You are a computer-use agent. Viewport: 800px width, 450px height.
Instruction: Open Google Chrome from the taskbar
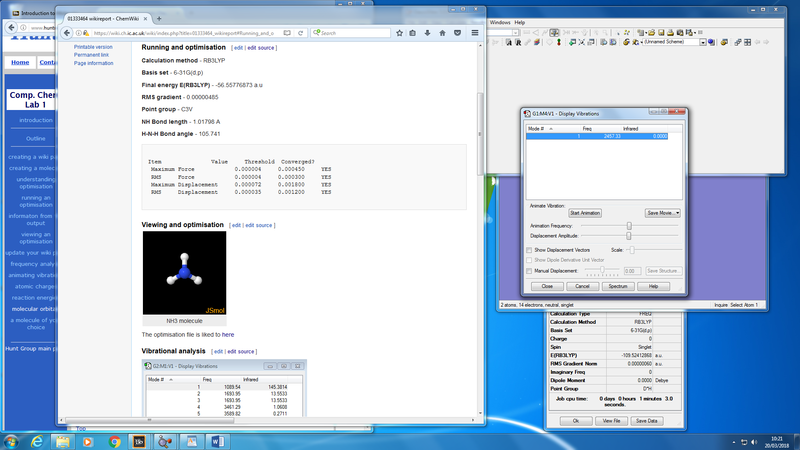(x=114, y=441)
